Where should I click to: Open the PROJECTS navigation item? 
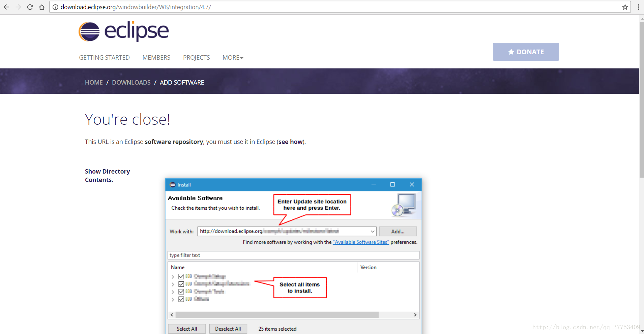point(196,58)
